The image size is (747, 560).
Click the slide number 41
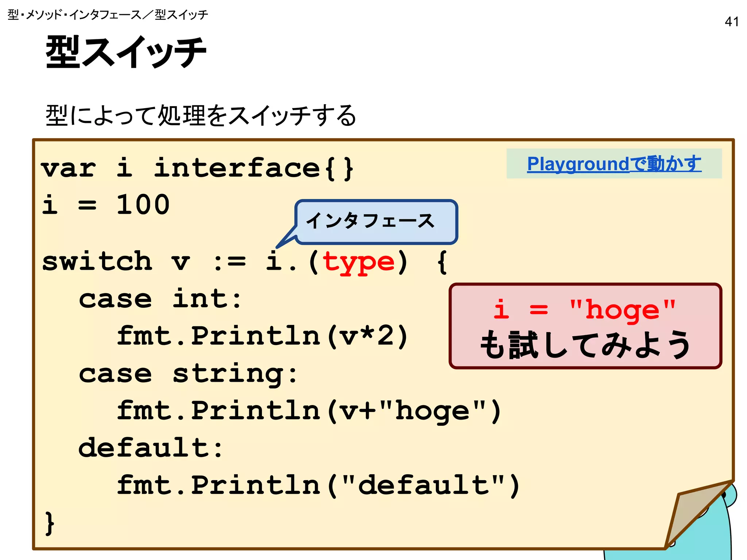click(x=732, y=22)
